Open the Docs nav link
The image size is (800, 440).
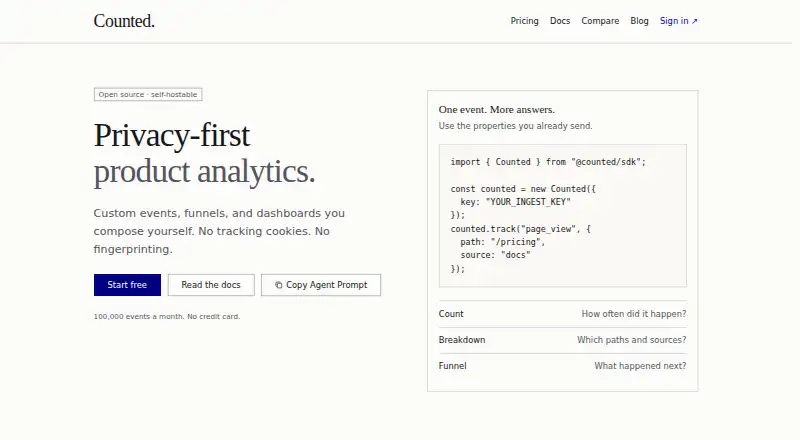(560, 21)
